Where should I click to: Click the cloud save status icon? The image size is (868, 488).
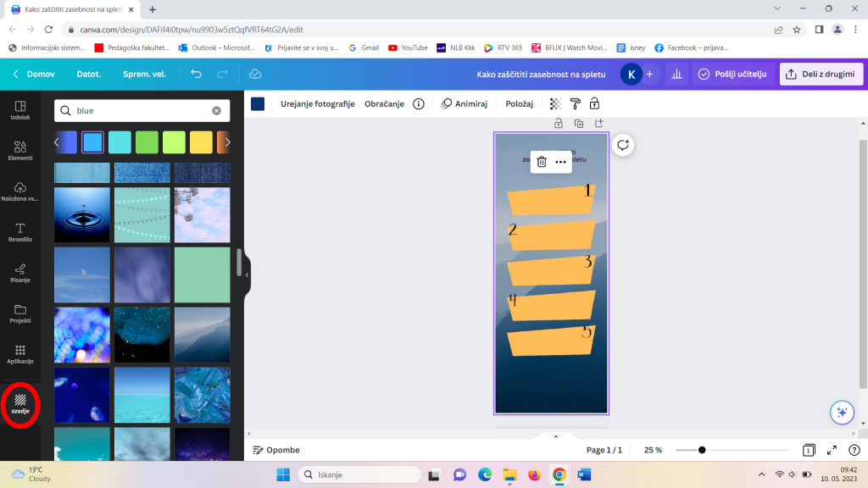(255, 74)
